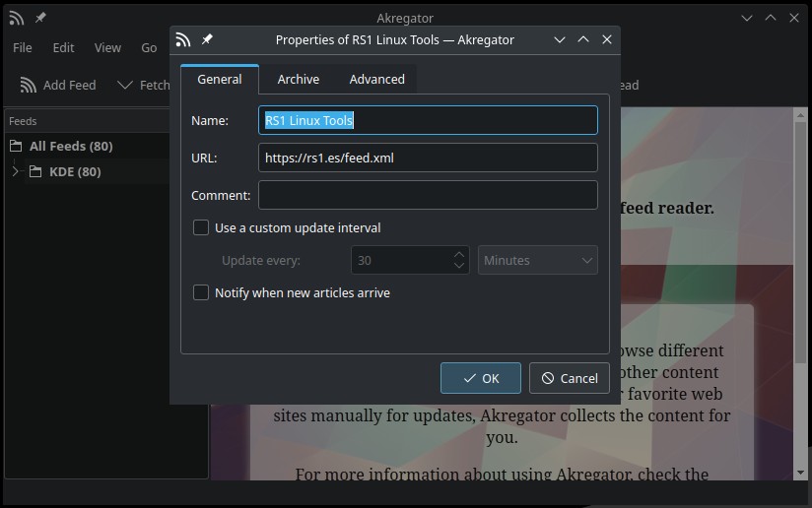
Task: Expand the KDE folder tree node
Action: click(15, 171)
